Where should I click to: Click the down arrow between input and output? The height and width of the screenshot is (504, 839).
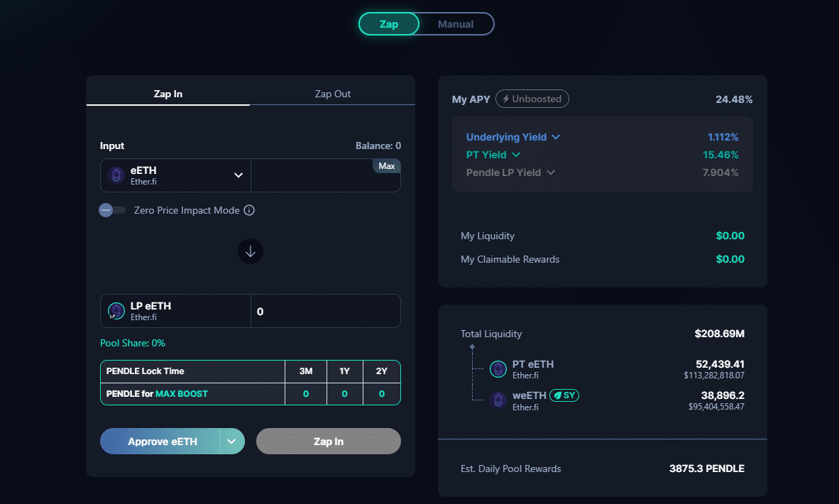coord(250,251)
